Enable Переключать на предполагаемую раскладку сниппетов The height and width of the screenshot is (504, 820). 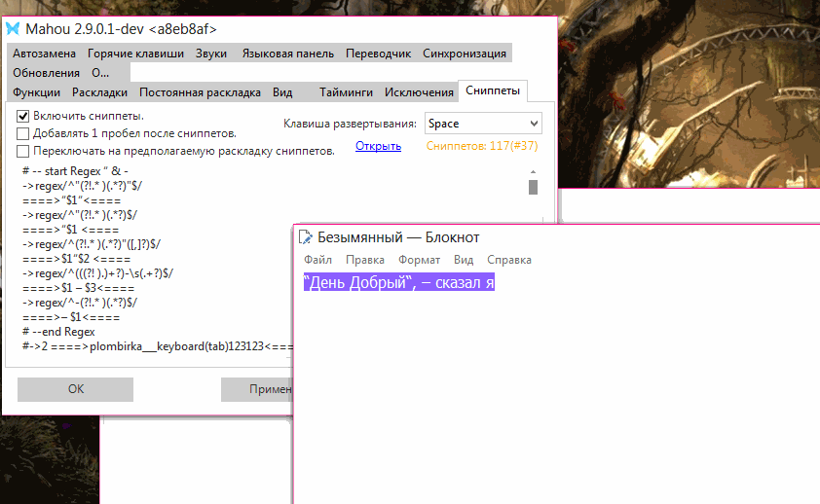pos(22,152)
